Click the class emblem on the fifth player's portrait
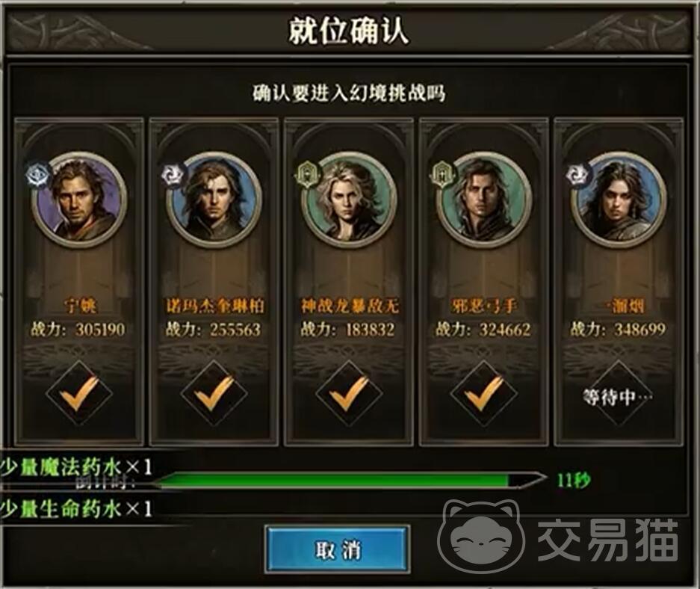The height and width of the screenshot is (589, 700). click(x=577, y=175)
